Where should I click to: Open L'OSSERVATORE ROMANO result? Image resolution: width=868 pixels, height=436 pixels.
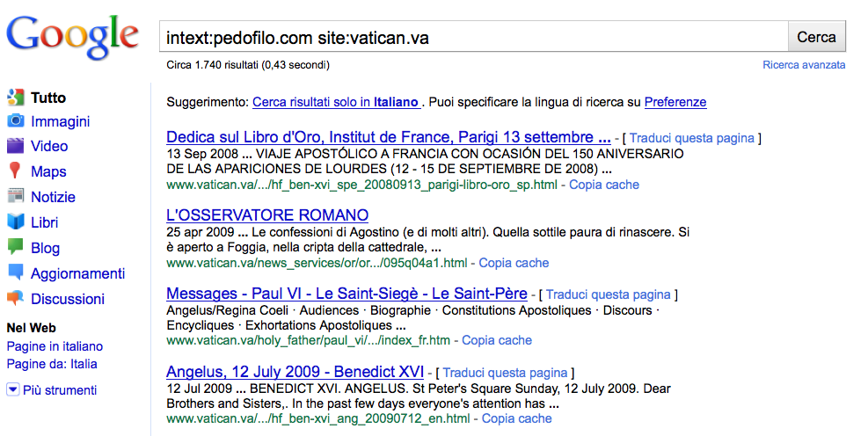tap(267, 215)
